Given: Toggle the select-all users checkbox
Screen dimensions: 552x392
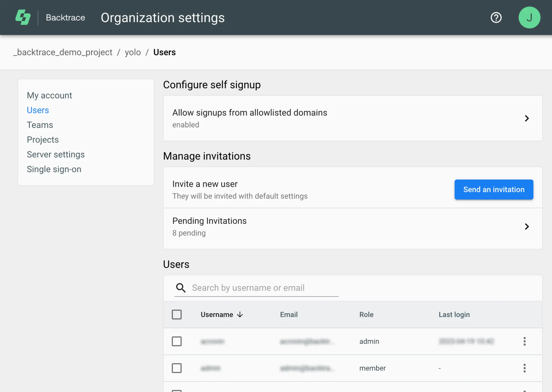Looking at the screenshot, I should (x=177, y=314).
